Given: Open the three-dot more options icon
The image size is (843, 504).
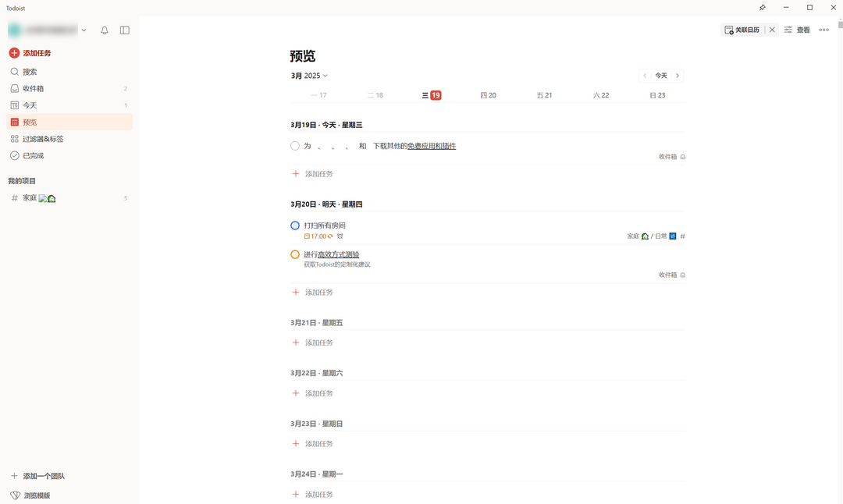Looking at the screenshot, I should pyautogui.click(x=823, y=30).
